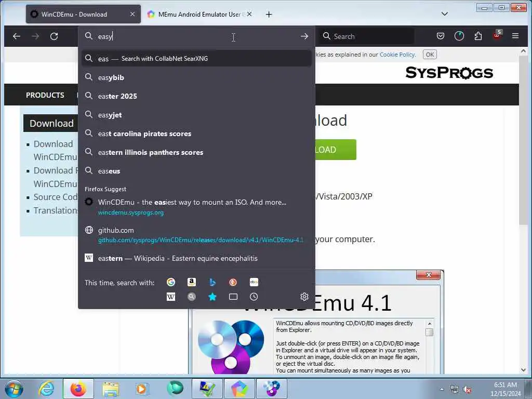This screenshot has height=399, width=532.
Task: Open the Windows Start menu
Action: point(14,389)
